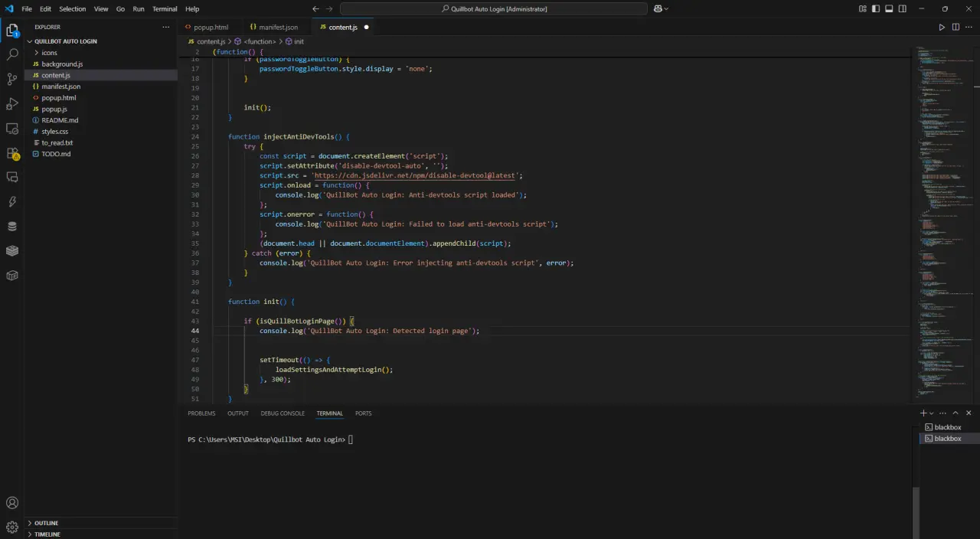The image size is (980, 539).
Task: Open the File menu
Action: [27, 8]
